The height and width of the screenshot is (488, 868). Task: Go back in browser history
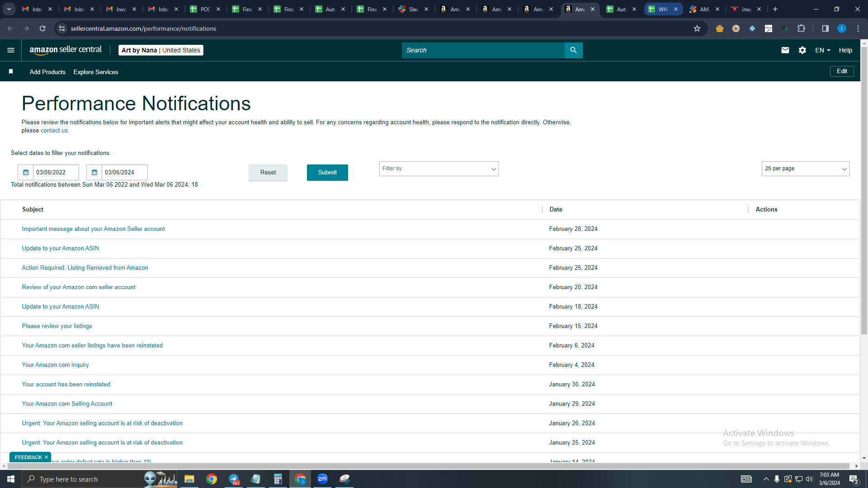coord(10,28)
